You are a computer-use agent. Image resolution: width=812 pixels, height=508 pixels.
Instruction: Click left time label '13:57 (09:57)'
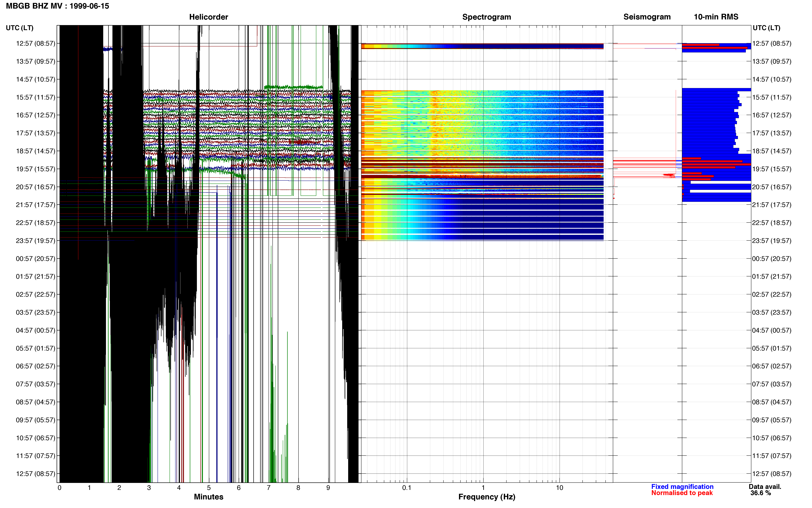[36, 61]
